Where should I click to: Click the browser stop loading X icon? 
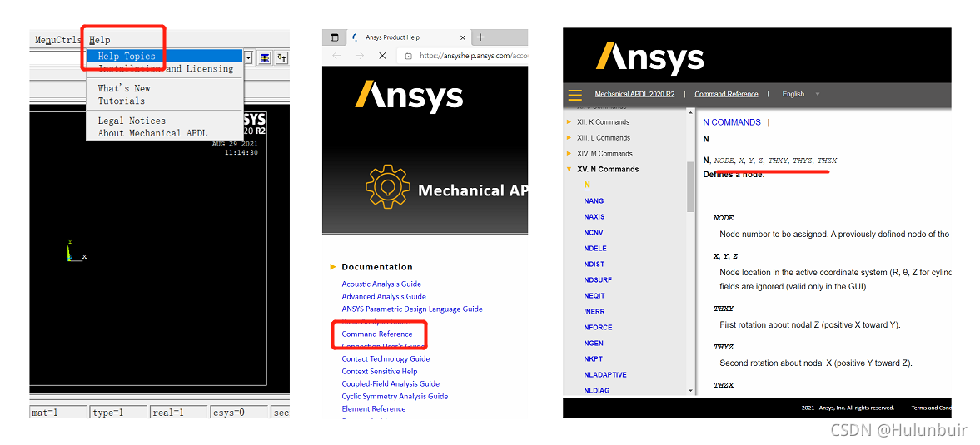click(382, 55)
